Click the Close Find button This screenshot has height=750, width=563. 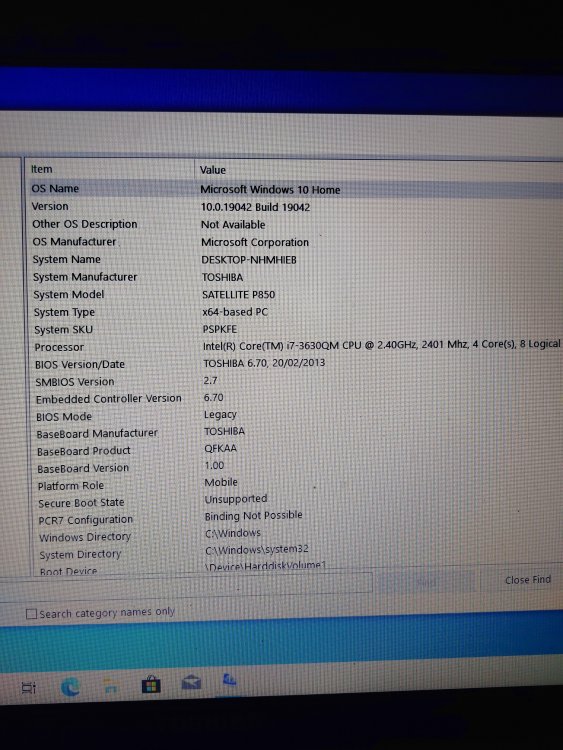point(528,580)
